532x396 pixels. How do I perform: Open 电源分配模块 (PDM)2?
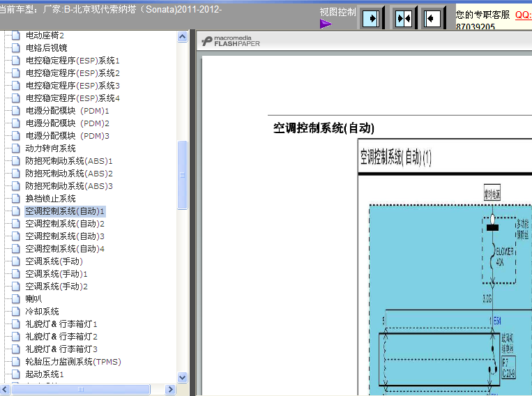coord(67,123)
